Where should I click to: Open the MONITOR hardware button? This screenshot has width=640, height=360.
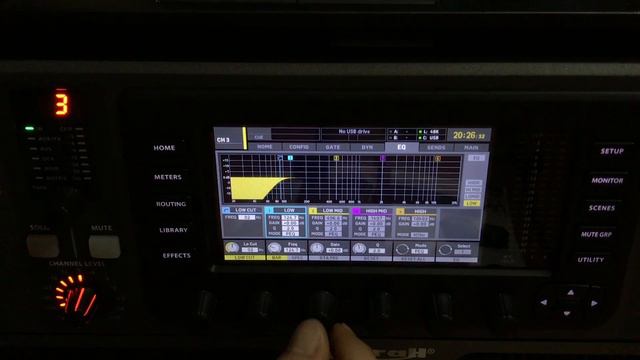(607, 180)
